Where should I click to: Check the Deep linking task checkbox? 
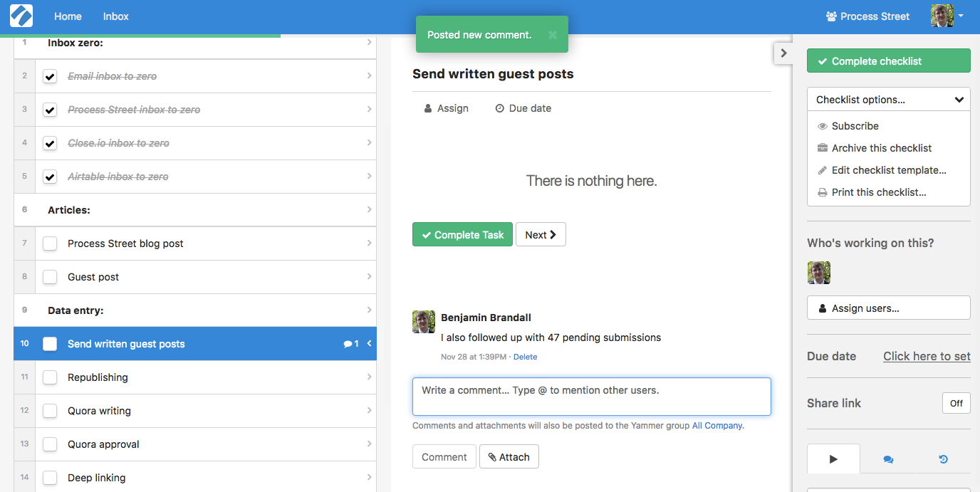pyautogui.click(x=50, y=478)
